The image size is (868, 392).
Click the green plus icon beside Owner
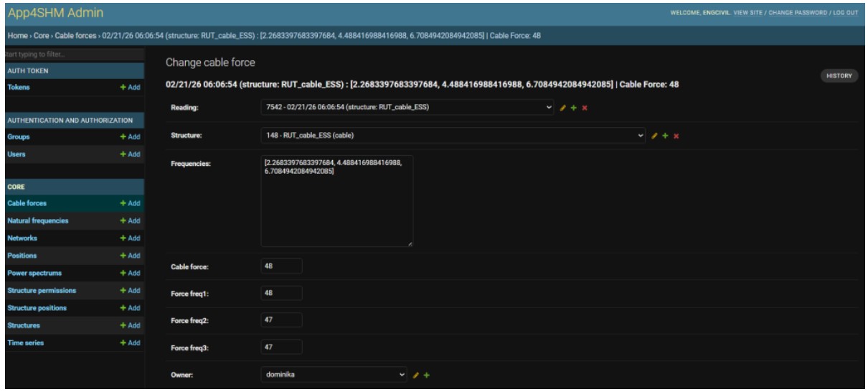coord(425,375)
